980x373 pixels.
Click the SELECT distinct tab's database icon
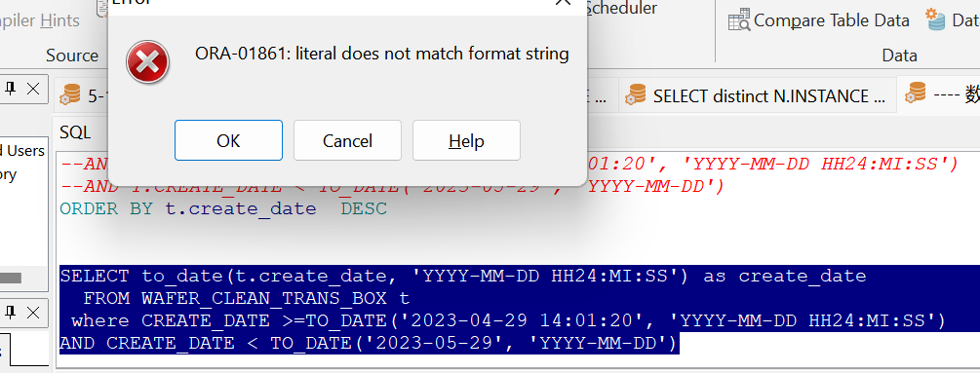[636, 95]
